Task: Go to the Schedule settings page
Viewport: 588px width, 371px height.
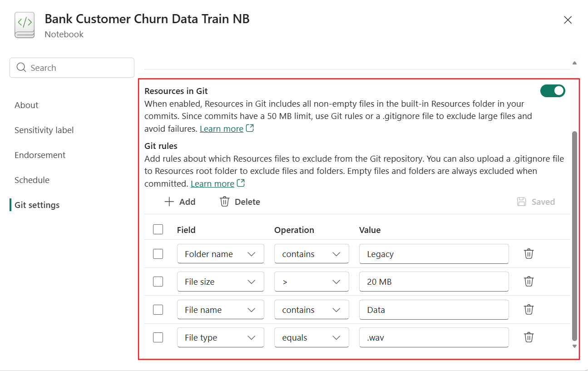Action: tap(32, 180)
